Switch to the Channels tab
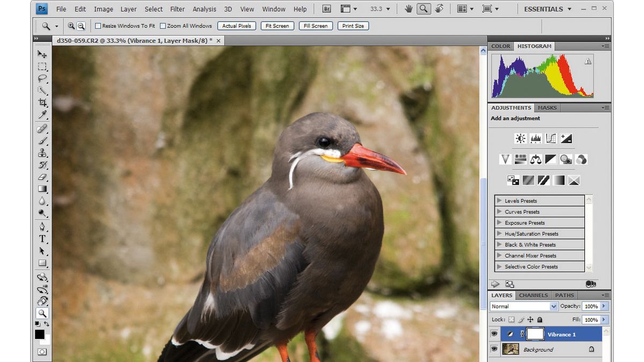The width and height of the screenshot is (644, 362). coord(533,295)
